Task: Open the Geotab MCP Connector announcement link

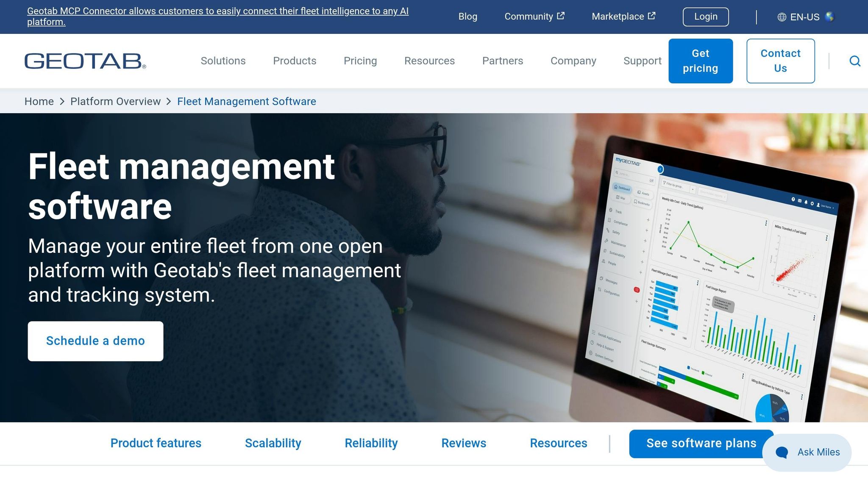Action: tap(218, 17)
